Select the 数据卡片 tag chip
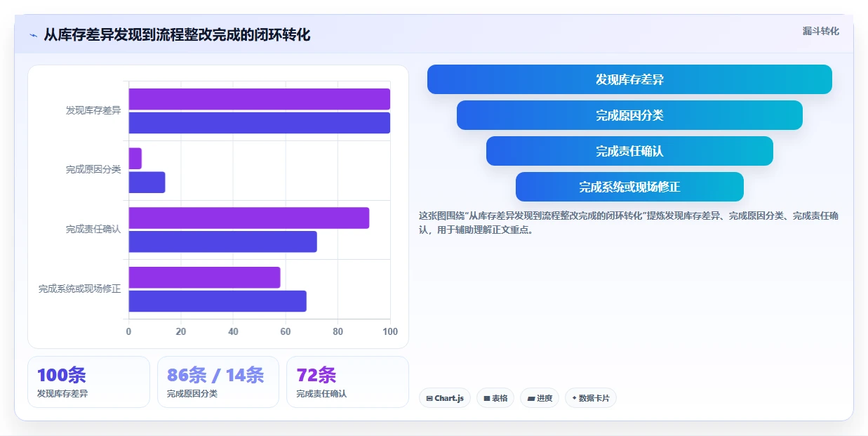This screenshot has width=868, height=436. (x=591, y=398)
